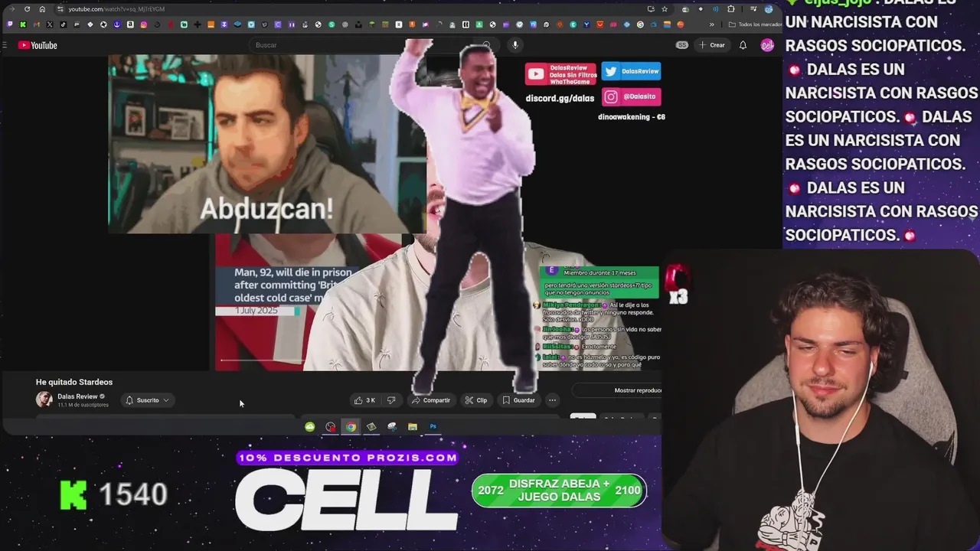Viewport: 980px width, 551px height.
Task: Open the Kick bookmark in bookmarks bar
Action: point(23,24)
